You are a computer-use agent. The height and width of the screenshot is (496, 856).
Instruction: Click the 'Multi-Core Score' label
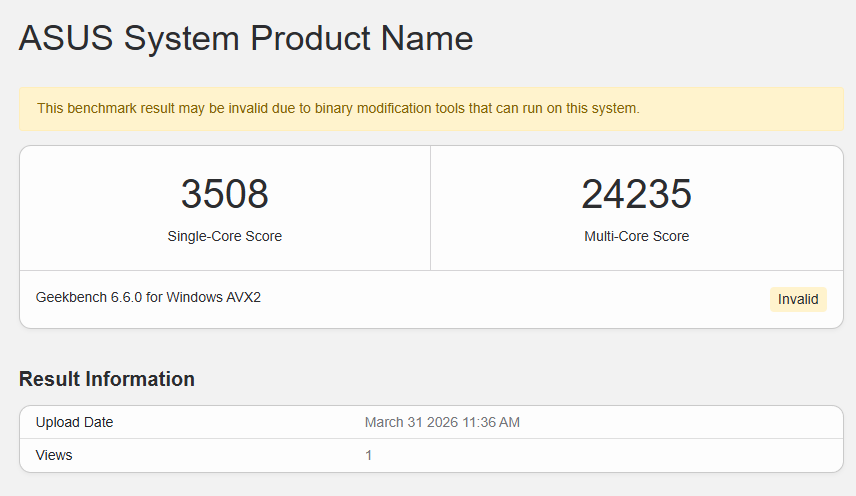click(637, 236)
